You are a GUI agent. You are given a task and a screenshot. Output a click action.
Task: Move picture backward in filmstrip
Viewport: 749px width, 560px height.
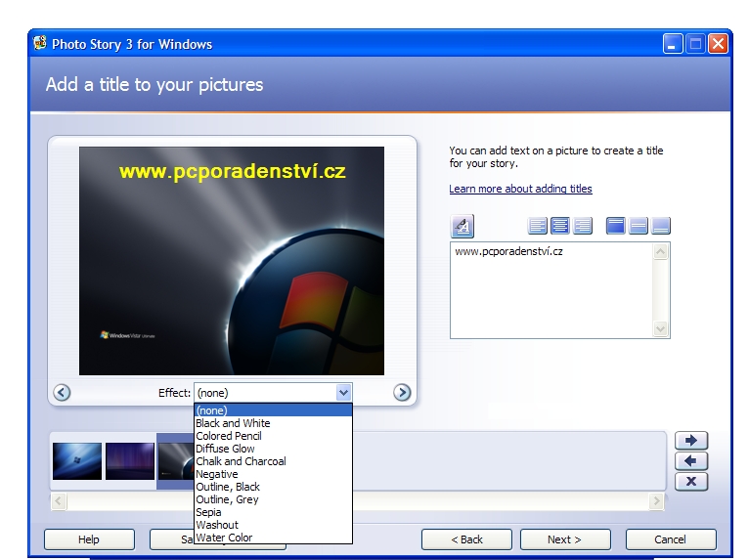691,460
